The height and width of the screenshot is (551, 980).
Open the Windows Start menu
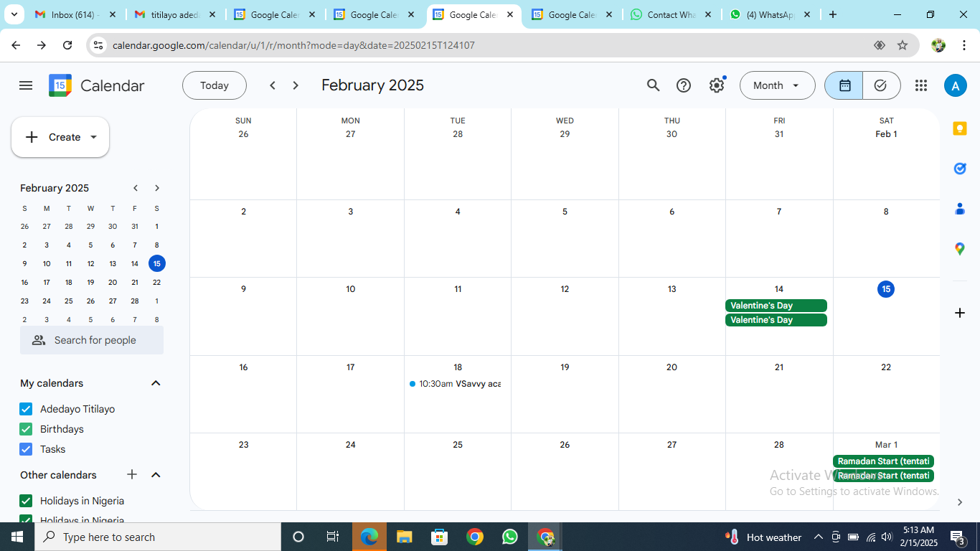[17, 537]
